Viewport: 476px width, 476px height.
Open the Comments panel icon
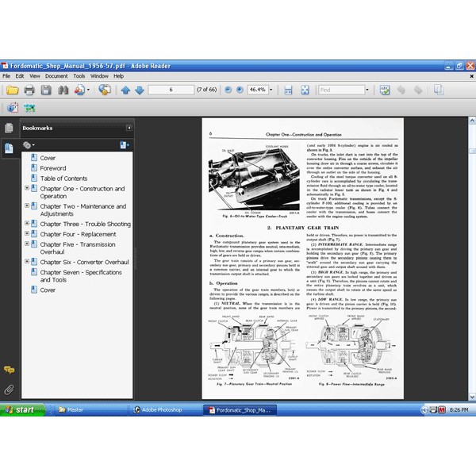tap(9, 370)
